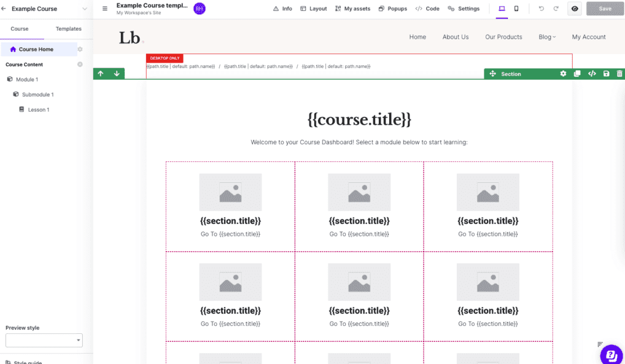Click the small grid icon above chat

coord(600,344)
